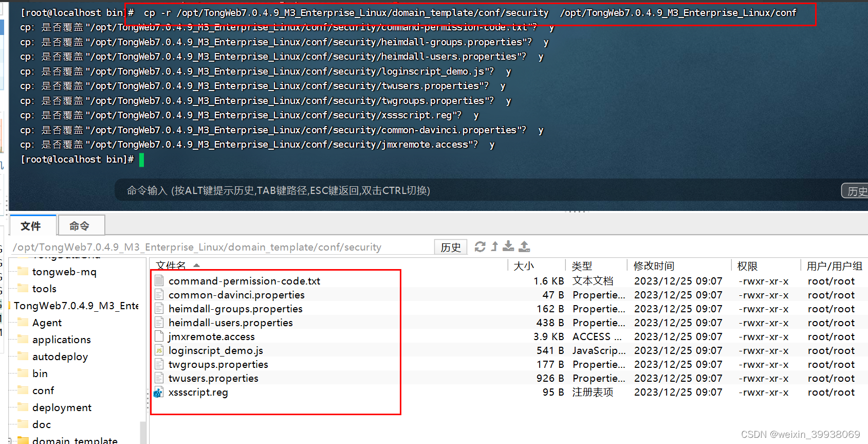Select the doc folder in tree
The height and width of the screenshot is (444, 868).
pyautogui.click(x=41, y=424)
